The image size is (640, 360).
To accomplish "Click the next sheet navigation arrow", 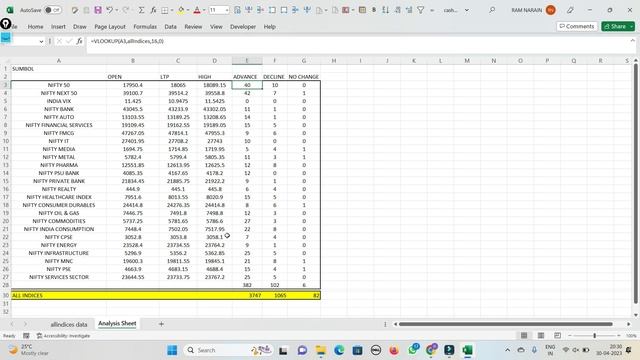I will (25, 324).
